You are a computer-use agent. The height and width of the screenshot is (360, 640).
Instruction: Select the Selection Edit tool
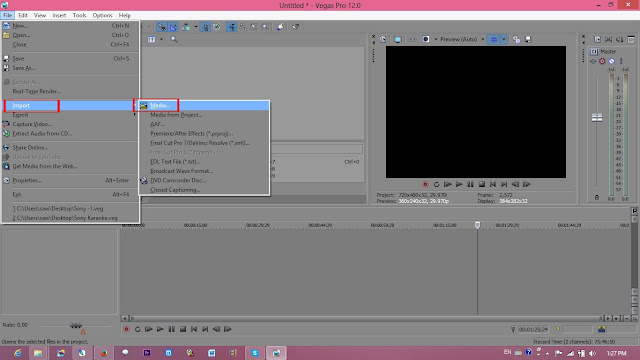(254, 27)
